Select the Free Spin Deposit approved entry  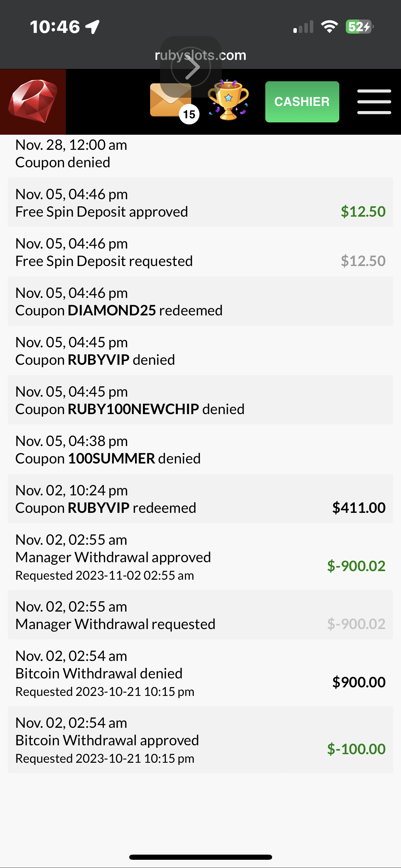(200, 203)
